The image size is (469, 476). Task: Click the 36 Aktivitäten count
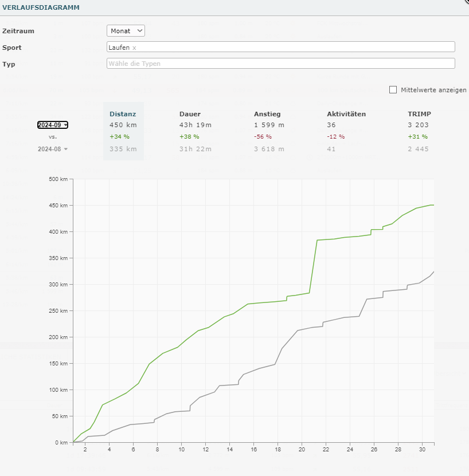pos(331,125)
